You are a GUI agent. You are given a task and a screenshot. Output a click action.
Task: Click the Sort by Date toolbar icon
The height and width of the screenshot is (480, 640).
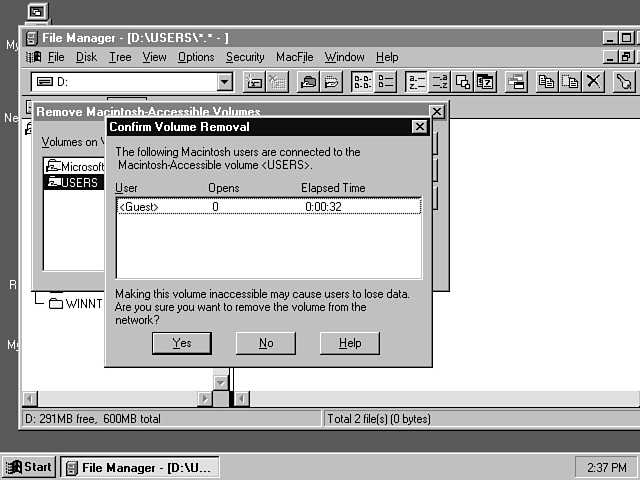point(486,82)
